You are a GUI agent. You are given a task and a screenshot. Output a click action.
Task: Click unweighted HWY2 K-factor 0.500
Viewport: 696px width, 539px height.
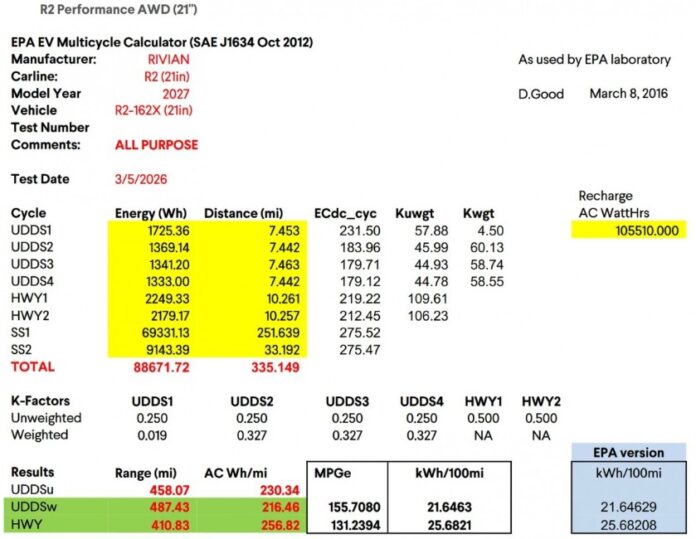click(x=541, y=418)
